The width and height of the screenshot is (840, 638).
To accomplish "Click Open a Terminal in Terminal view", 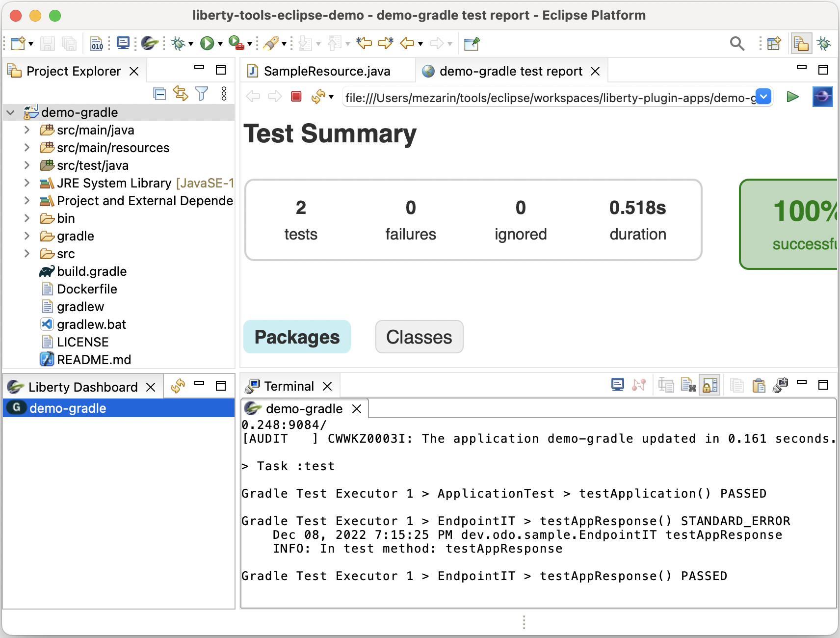I will pos(618,385).
